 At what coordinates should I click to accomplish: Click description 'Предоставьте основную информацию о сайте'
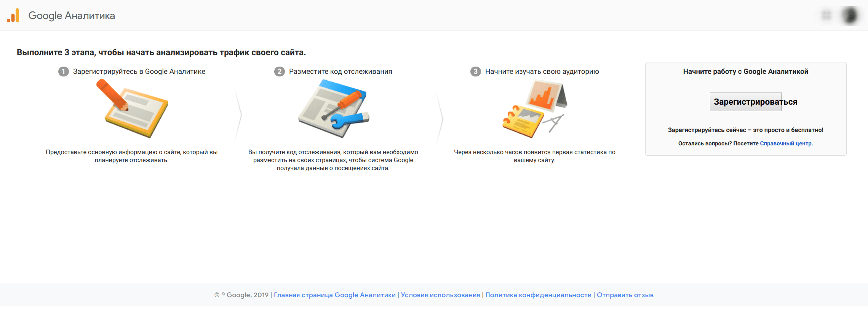[x=132, y=156]
